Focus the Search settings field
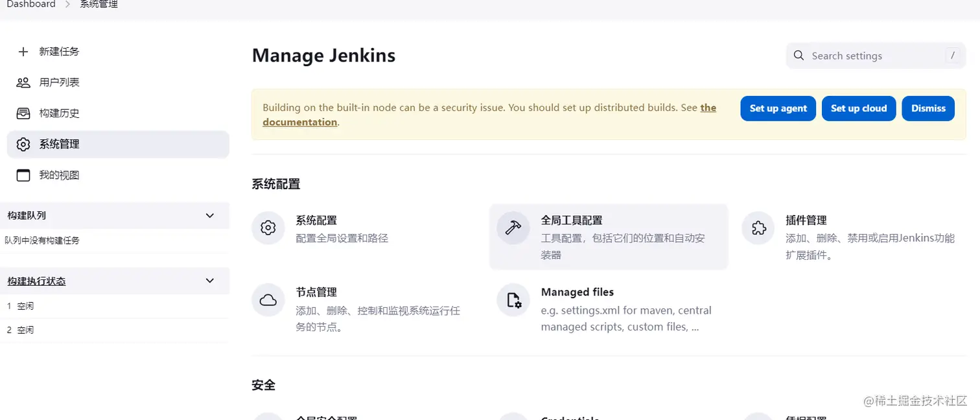 tap(876, 56)
